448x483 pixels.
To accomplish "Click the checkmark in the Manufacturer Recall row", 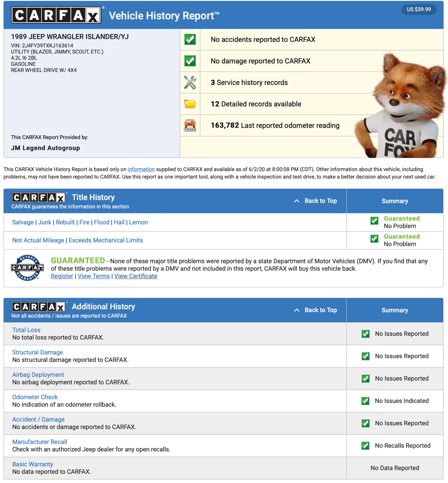I will coord(365,446).
